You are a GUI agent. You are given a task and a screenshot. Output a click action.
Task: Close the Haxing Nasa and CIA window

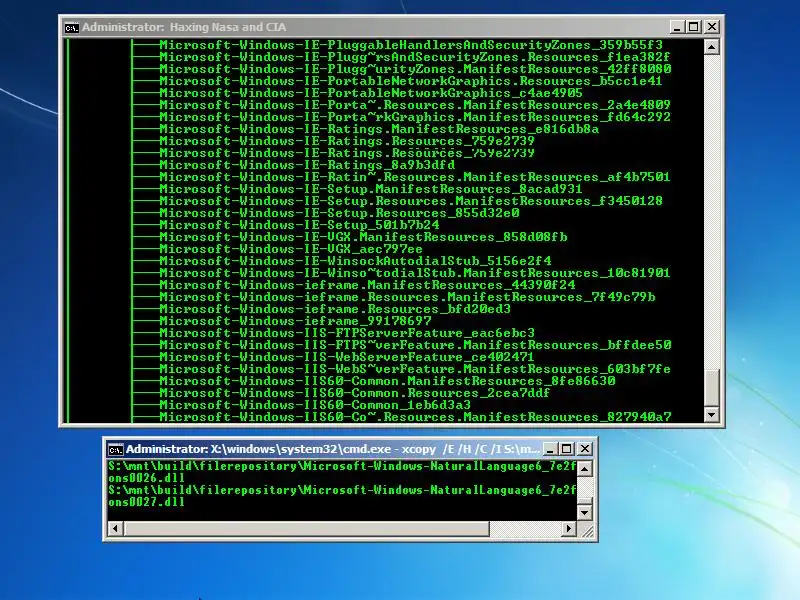pyautogui.click(x=712, y=27)
